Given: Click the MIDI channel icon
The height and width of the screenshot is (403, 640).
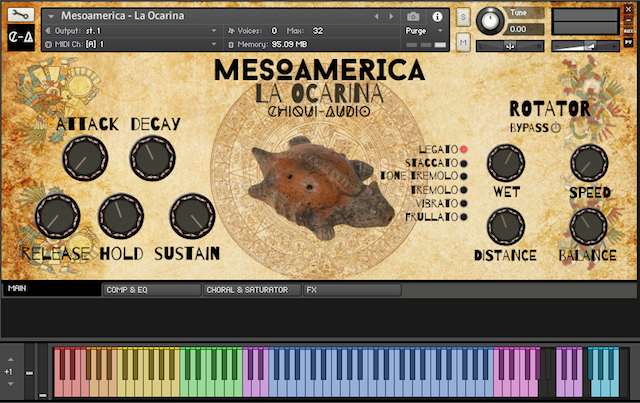Looking at the screenshot, I should 49,45.
